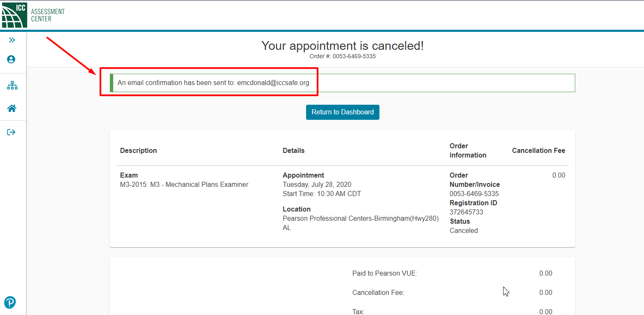Click the Pearson Professional Centers-Birmingham location text

(361, 218)
